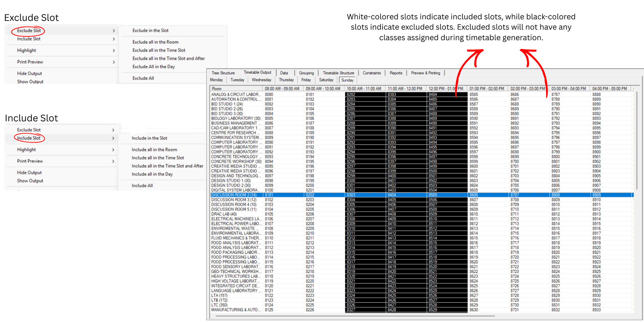Open the Reports tab
The width and height of the screenshot is (644, 322).
click(x=396, y=73)
